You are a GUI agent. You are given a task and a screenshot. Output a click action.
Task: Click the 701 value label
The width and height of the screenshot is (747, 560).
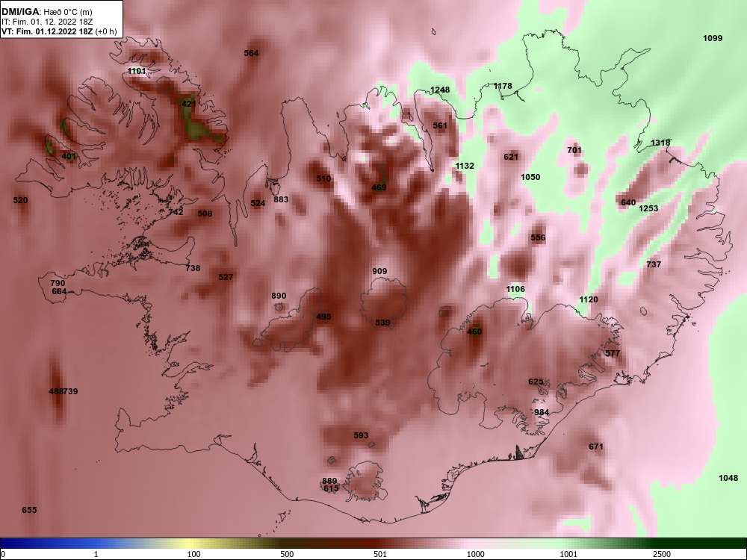pyautogui.click(x=574, y=150)
